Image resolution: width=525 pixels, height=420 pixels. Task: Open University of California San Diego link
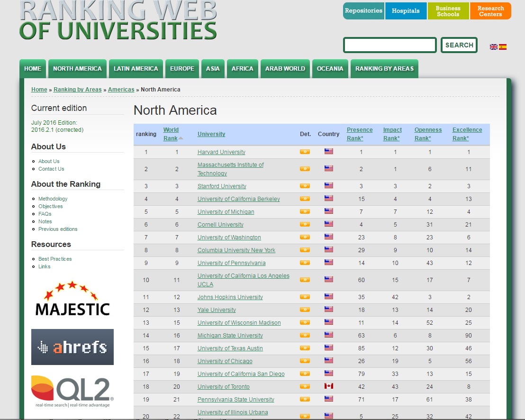(x=241, y=374)
